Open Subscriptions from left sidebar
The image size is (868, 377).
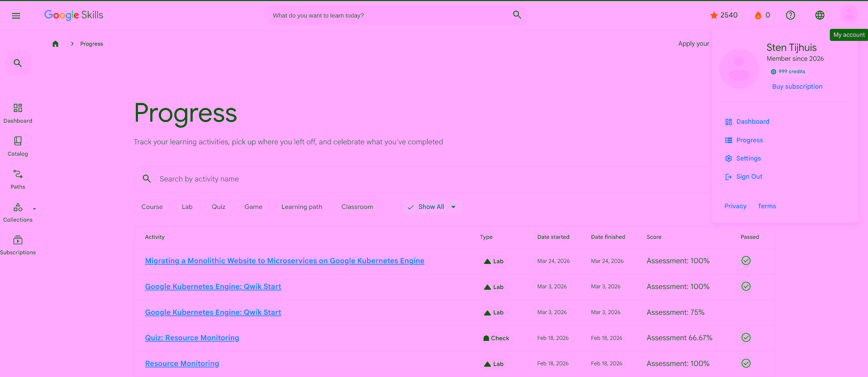18,245
